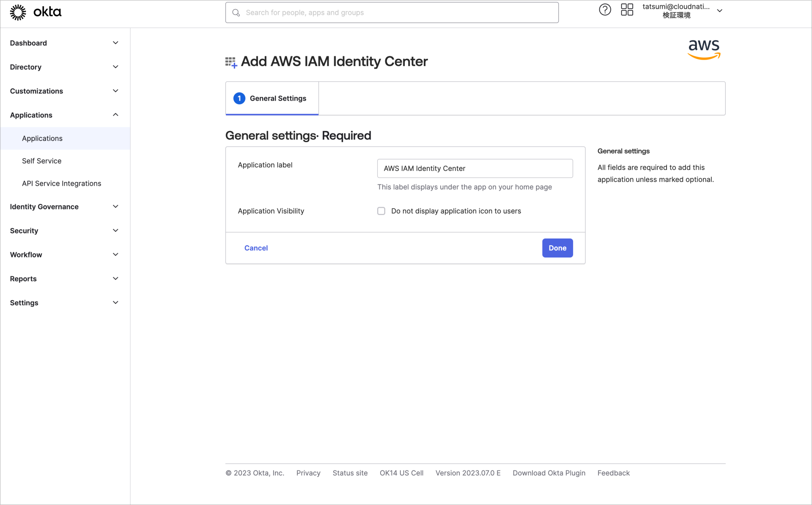Click the Application label text field
Image resolution: width=812 pixels, height=505 pixels.
(475, 168)
